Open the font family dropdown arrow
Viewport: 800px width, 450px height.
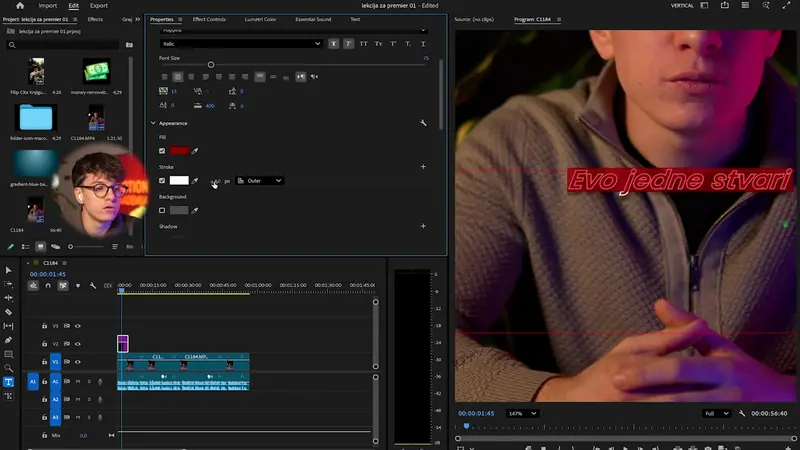[423, 31]
